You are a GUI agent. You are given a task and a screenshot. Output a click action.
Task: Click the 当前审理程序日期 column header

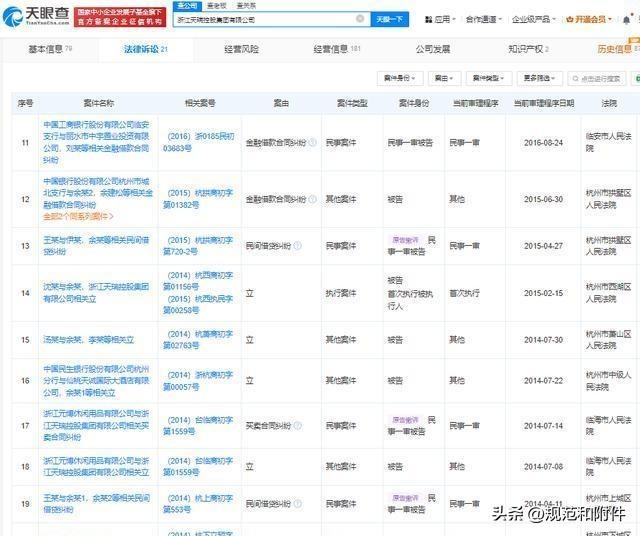coord(543,103)
